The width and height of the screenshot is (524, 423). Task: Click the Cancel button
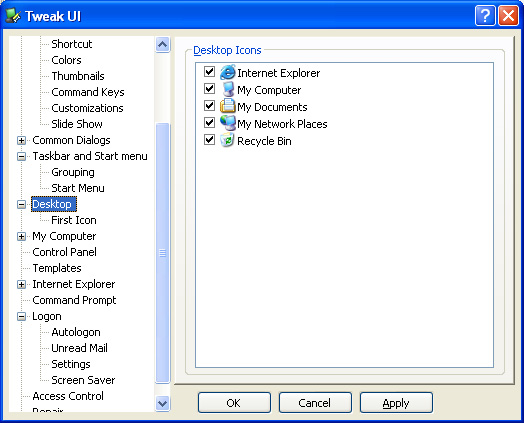tap(315, 403)
